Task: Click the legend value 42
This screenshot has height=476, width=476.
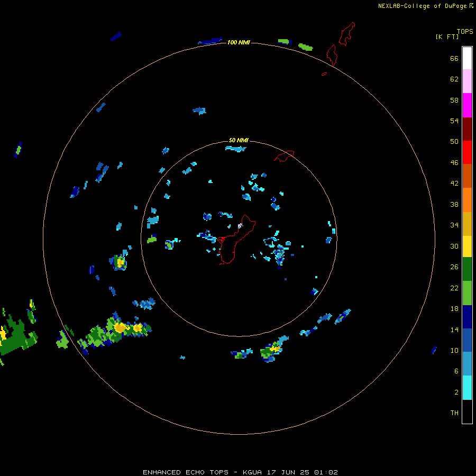Action: [454, 184]
